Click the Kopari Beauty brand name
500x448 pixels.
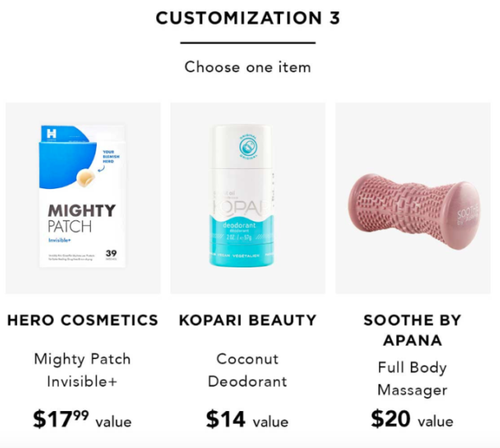coord(248,320)
